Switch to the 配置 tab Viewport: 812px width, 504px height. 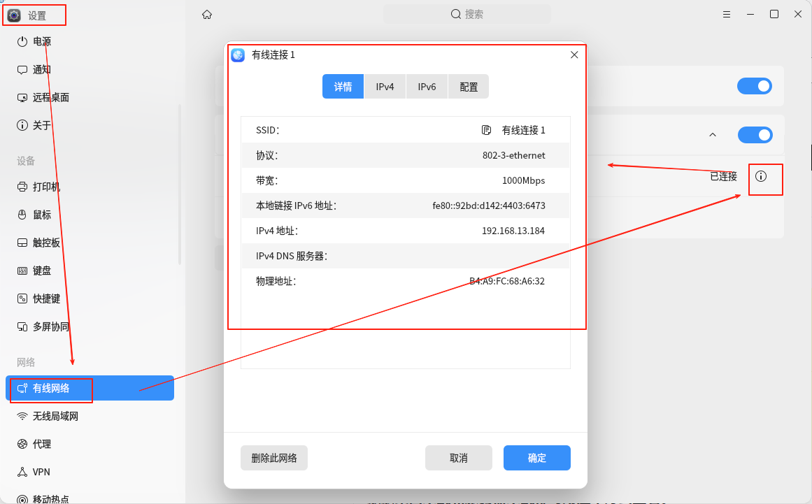tap(469, 87)
